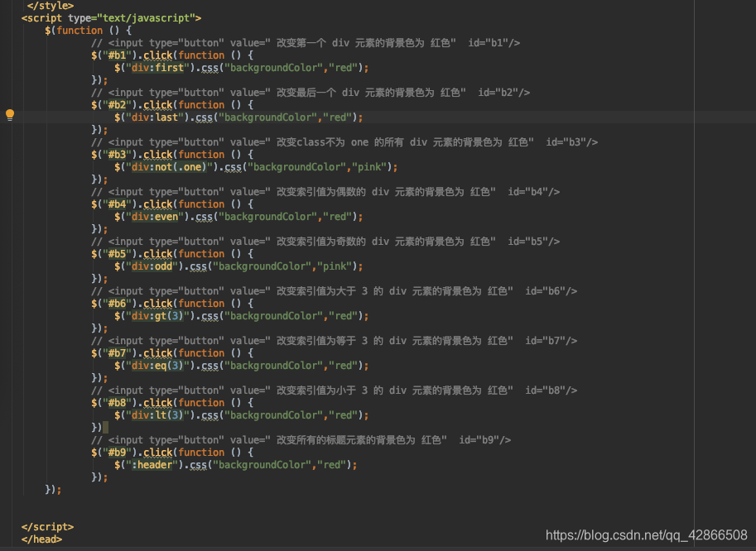Click the "div:not(.one)" selector string
This screenshot has width=756, height=551.
pyautogui.click(x=170, y=167)
